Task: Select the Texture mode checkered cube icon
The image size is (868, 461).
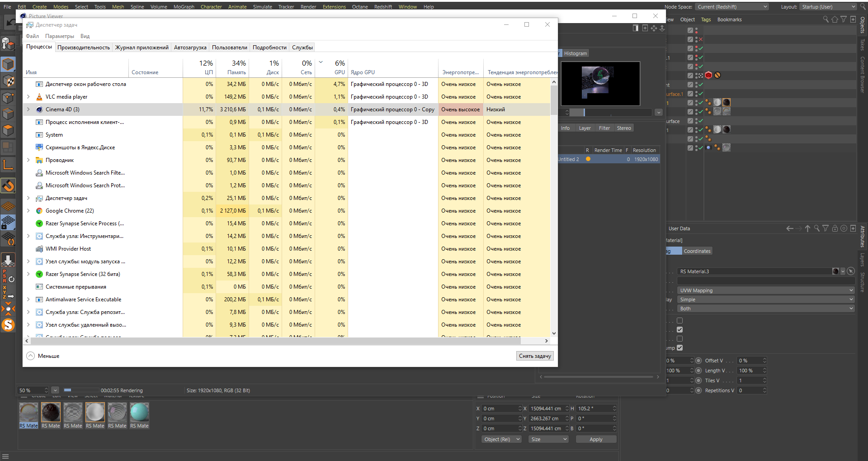Action: click(8, 81)
